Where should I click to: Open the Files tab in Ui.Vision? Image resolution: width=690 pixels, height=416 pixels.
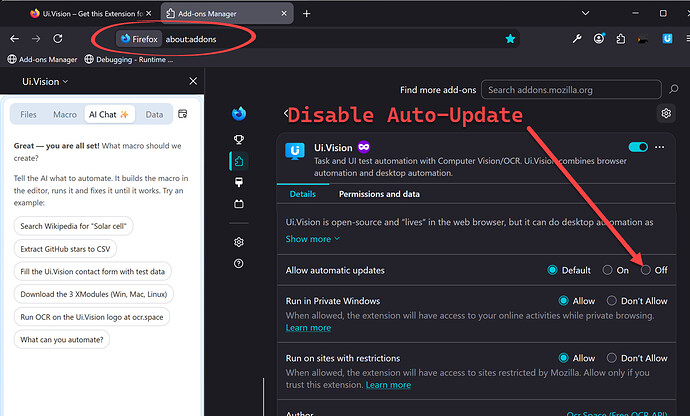click(x=28, y=114)
